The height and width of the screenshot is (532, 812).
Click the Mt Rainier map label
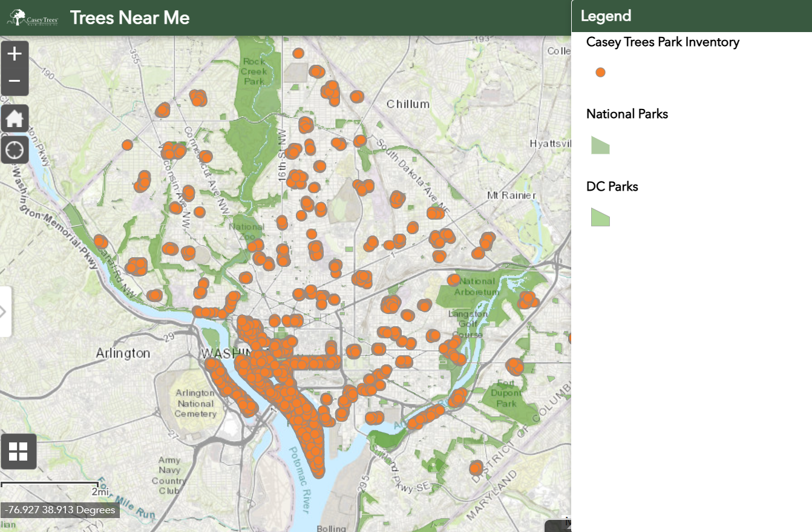[512, 195]
